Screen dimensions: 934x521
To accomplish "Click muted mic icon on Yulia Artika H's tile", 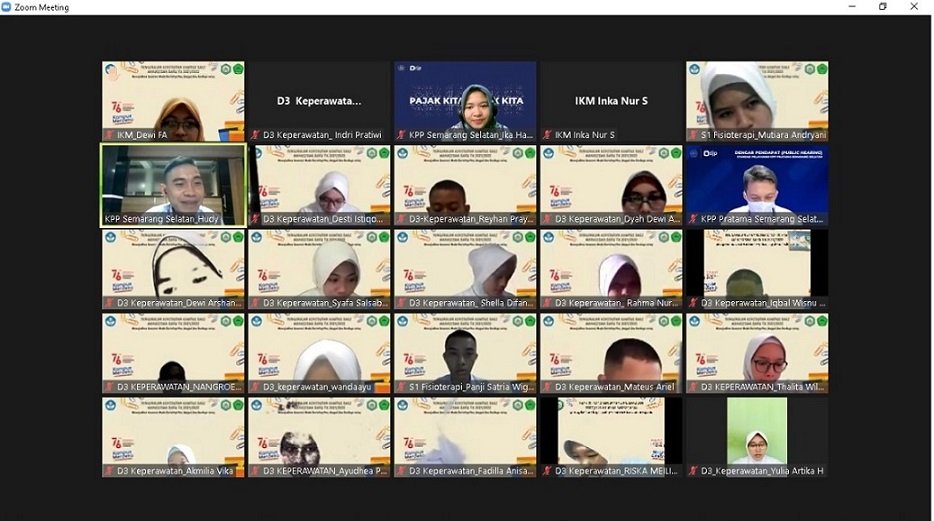I will [x=693, y=471].
